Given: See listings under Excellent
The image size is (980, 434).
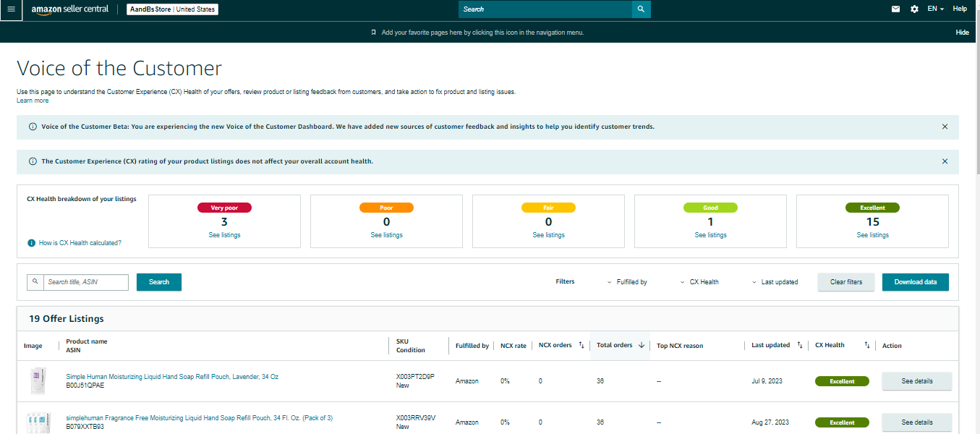Looking at the screenshot, I should (x=872, y=235).
